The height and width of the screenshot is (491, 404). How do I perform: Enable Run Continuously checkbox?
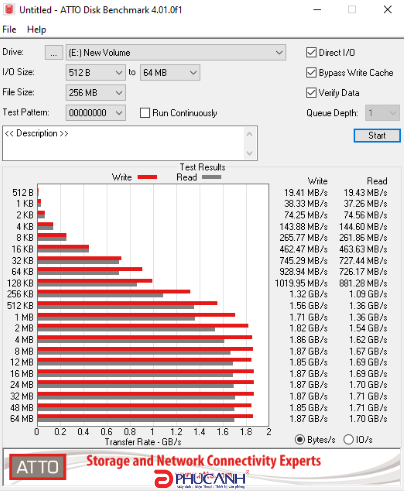pyautogui.click(x=145, y=113)
